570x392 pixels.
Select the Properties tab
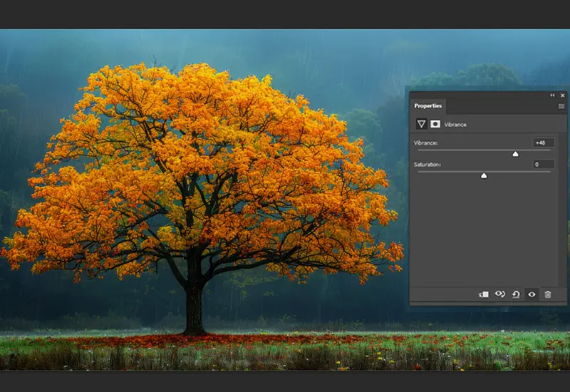point(427,106)
